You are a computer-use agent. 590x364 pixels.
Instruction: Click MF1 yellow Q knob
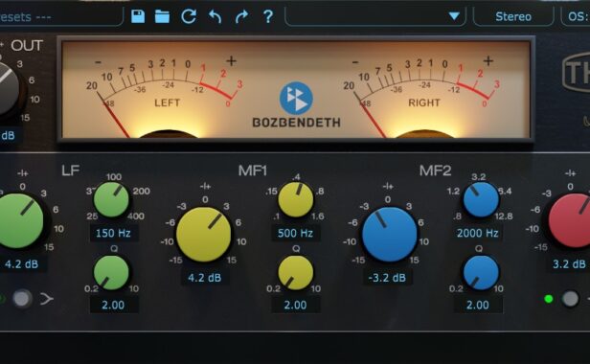296,273
